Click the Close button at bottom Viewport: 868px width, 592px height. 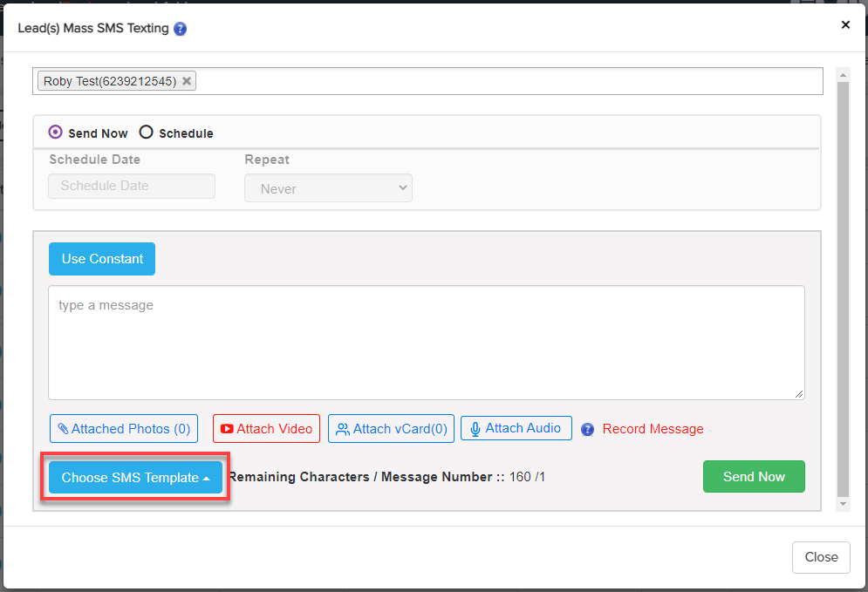click(820, 557)
